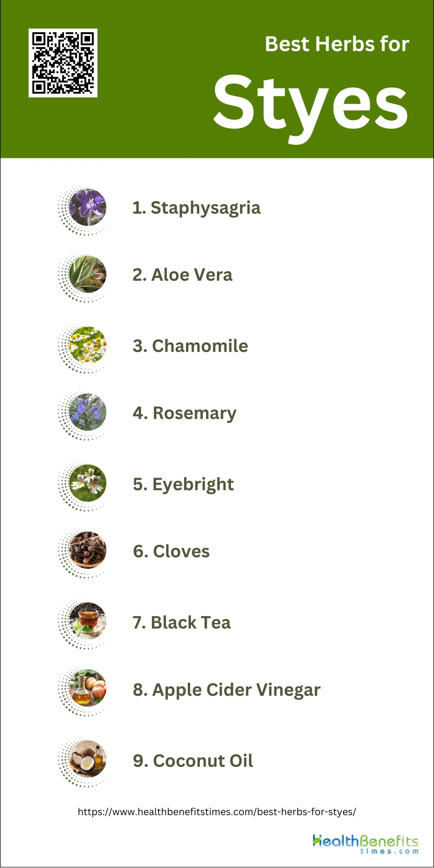Click the QR code image
Image resolution: width=434 pixels, height=868 pixels.
(63, 63)
